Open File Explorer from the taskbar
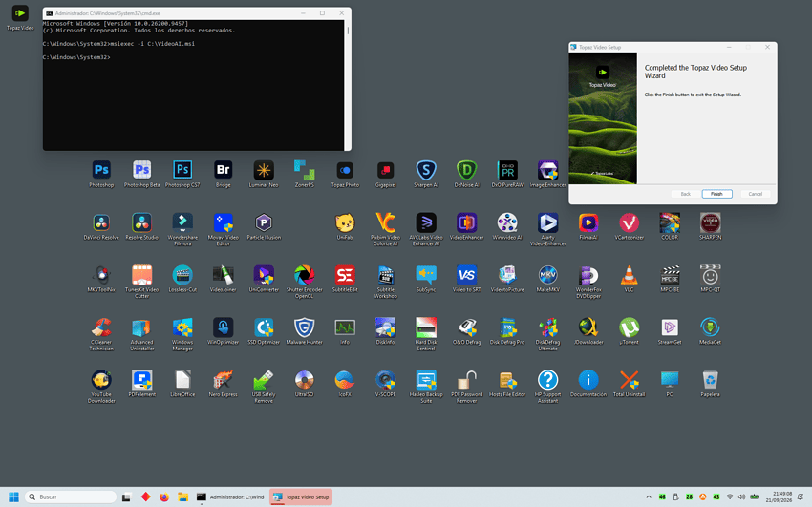This screenshot has width=812, height=507. (x=182, y=496)
